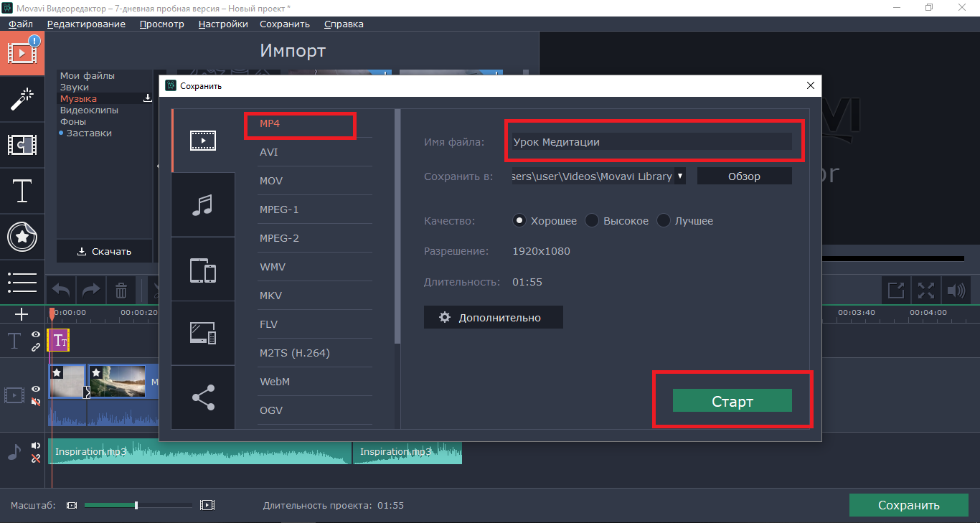Open the Transitions panel icon

(x=22, y=145)
